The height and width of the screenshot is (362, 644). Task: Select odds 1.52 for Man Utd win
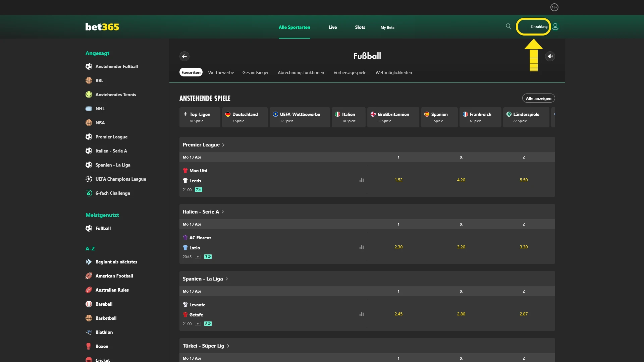pos(399,180)
